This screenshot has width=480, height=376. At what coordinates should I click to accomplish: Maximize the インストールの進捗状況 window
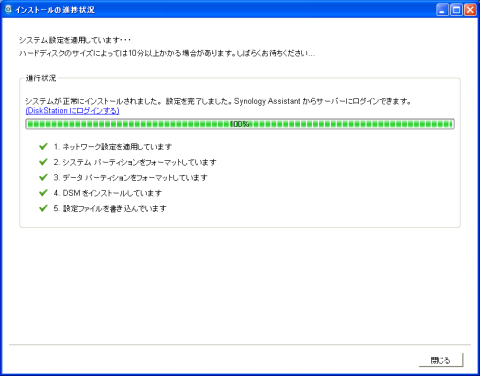point(456,10)
